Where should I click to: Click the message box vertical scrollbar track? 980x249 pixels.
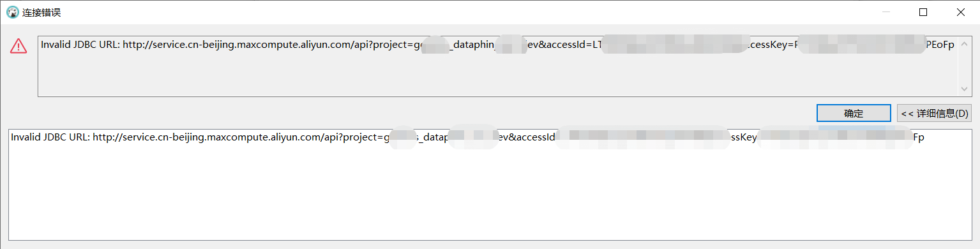(965, 66)
